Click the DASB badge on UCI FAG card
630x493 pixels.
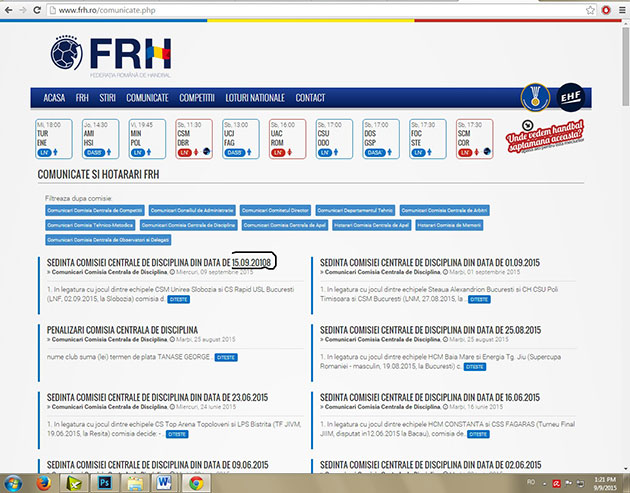click(234, 152)
